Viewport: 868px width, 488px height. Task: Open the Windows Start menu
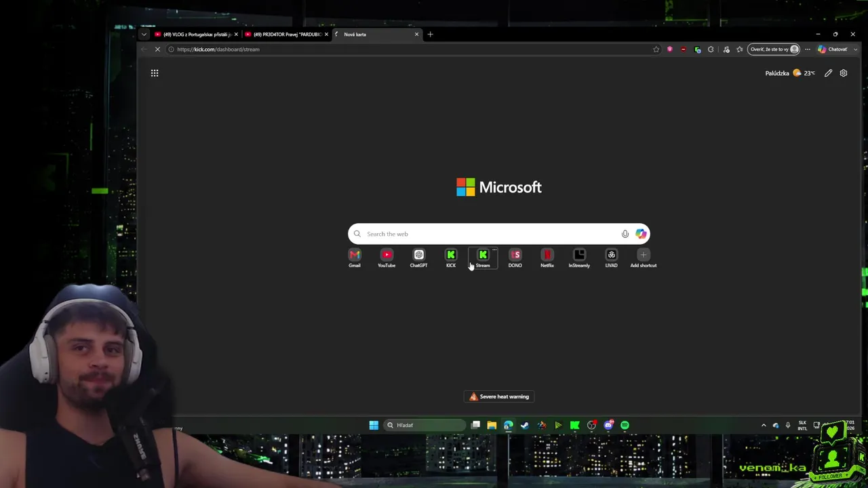point(374,425)
